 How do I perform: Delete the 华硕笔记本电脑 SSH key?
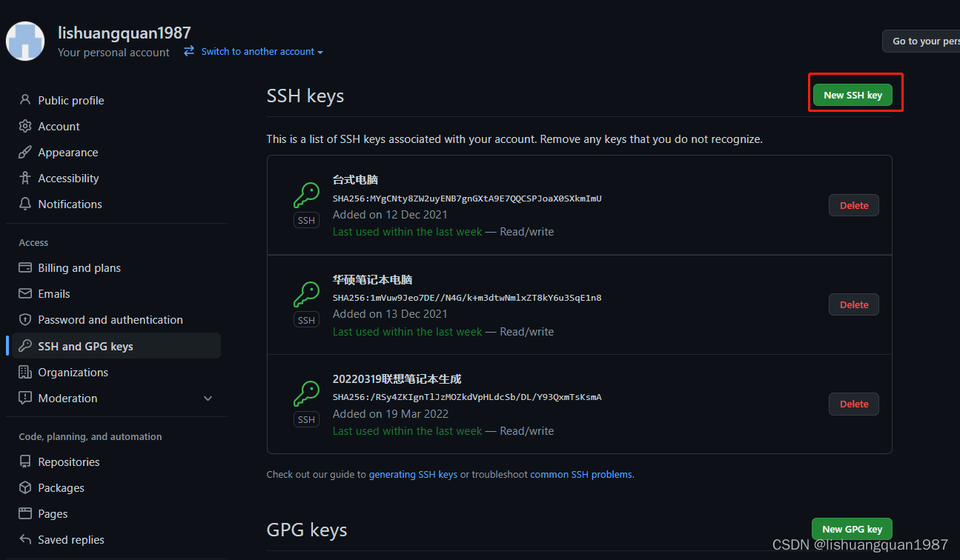tap(853, 304)
